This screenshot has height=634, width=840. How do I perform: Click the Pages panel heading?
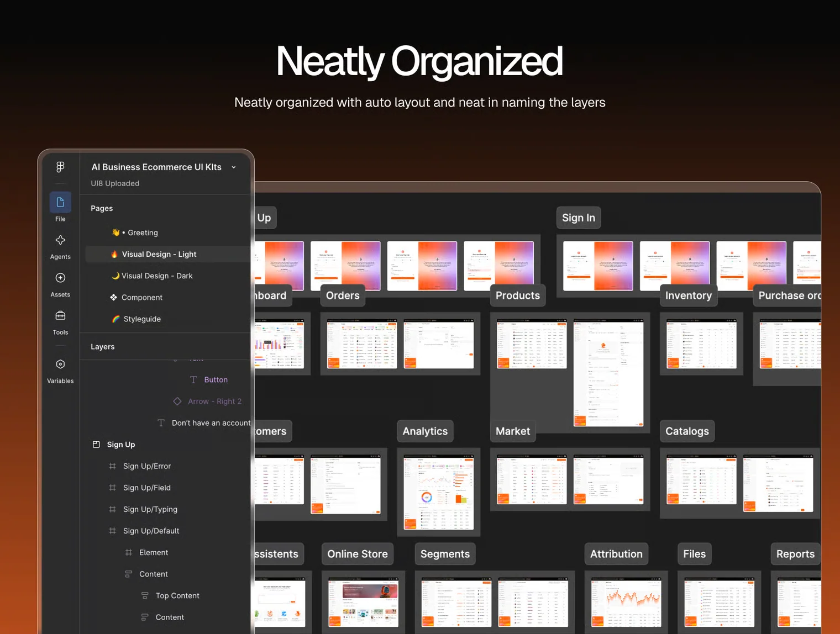pyautogui.click(x=102, y=208)
